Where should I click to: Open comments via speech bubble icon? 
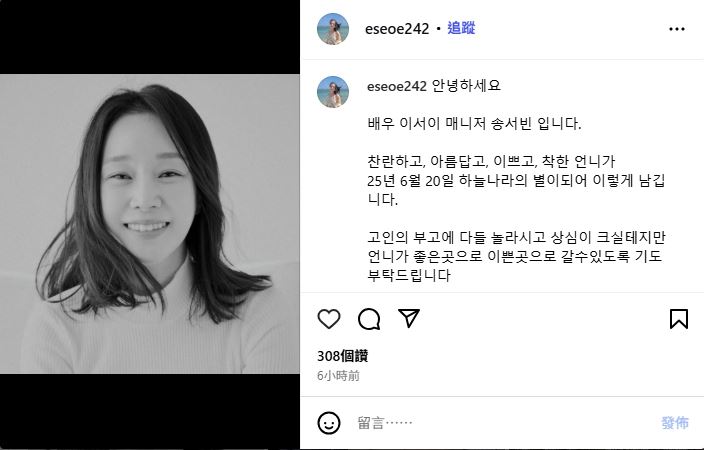click(369, 319)
